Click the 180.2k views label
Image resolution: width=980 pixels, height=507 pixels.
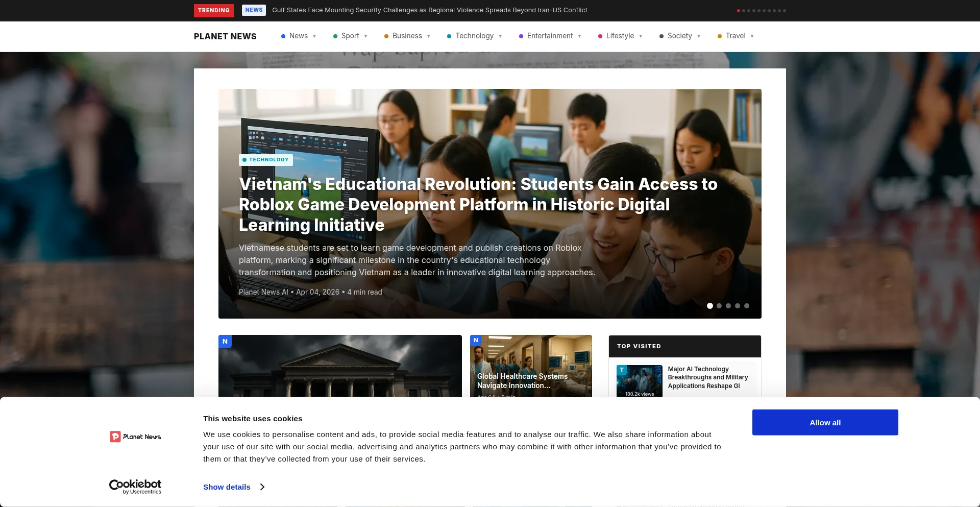640,394
